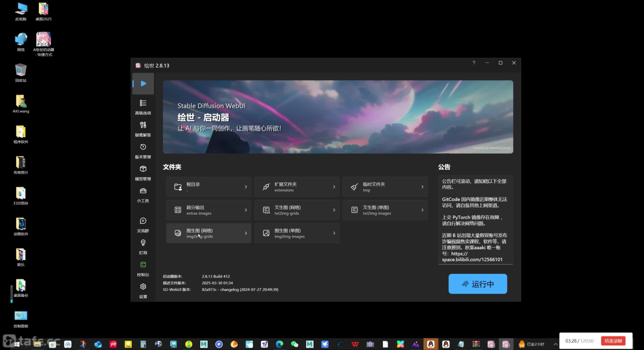644x350 pixels.
Task: Open the launch tab with play icon
Action: pos(143,84)
